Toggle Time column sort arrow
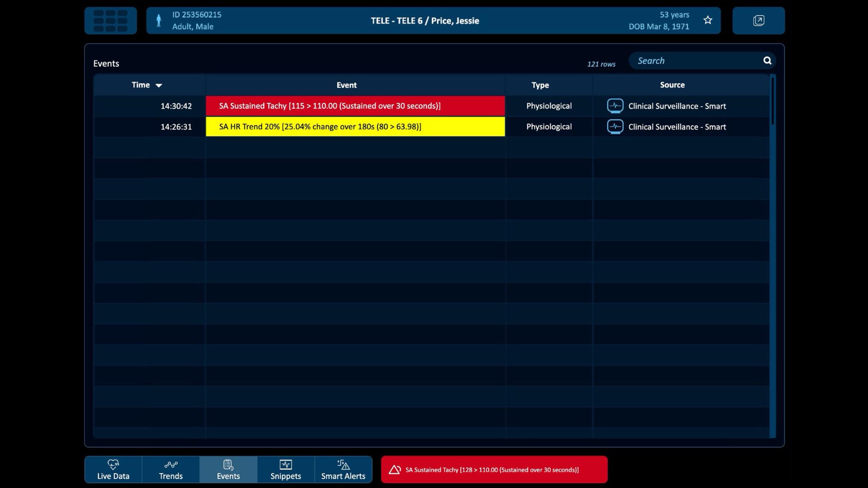This screenshot has width=868, height=488. (159, 86)
